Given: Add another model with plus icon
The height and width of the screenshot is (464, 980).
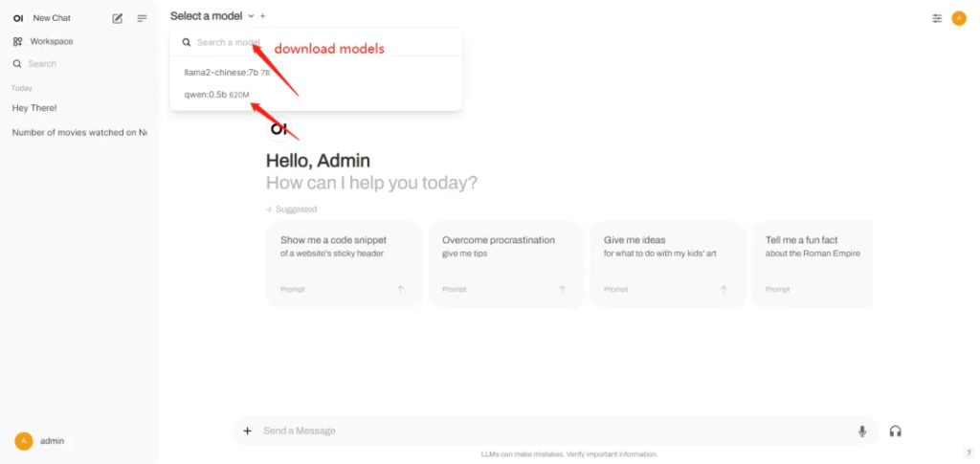Looking at the screenshot, I should point(263,16).
